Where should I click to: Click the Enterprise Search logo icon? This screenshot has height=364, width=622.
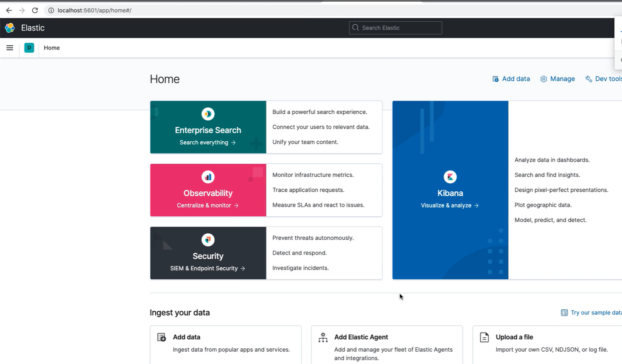pos(208,114)
